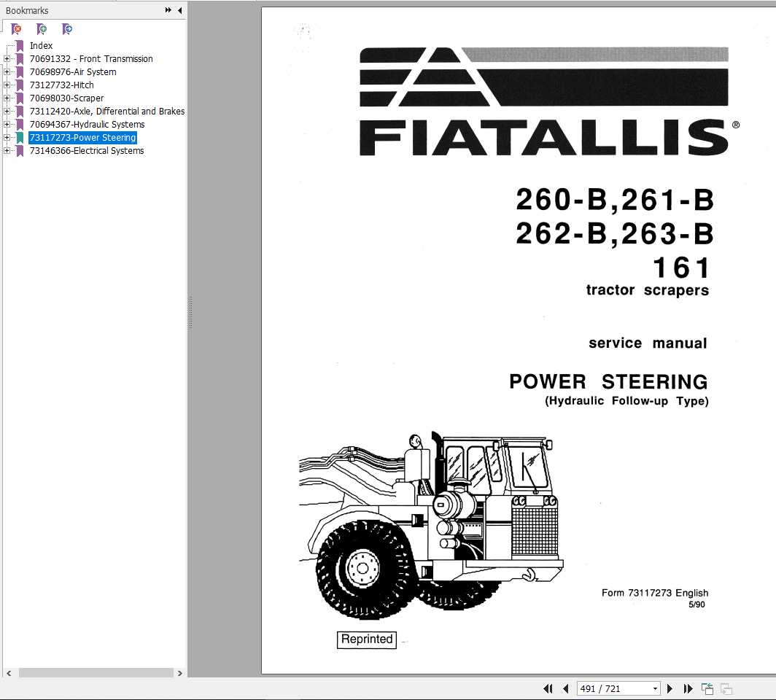This screenshot has width=776, height=700.
Task: Go to the previous page
Action: 565,688
